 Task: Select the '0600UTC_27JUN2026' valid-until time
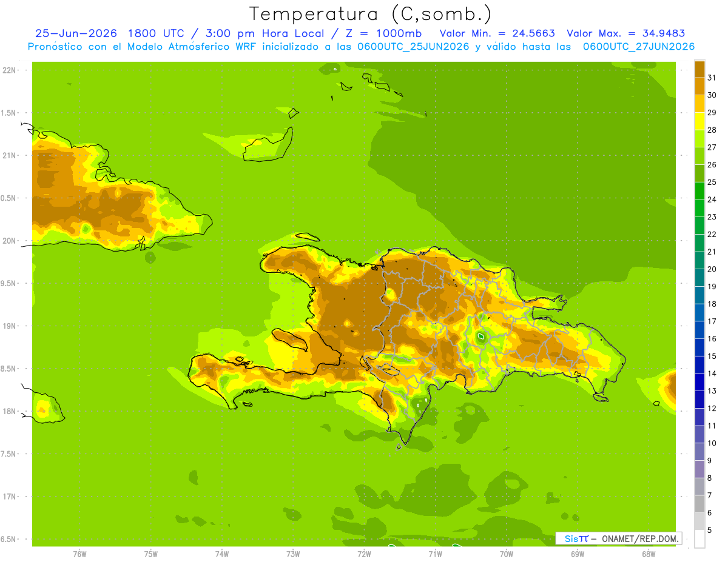point(639,47)
